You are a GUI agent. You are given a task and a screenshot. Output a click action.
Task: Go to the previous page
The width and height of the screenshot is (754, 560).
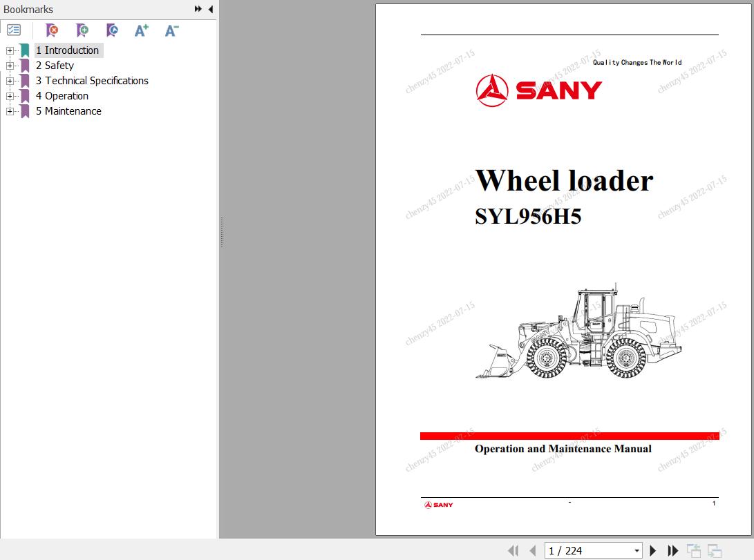pyautogui.click(x=532, y=550)
